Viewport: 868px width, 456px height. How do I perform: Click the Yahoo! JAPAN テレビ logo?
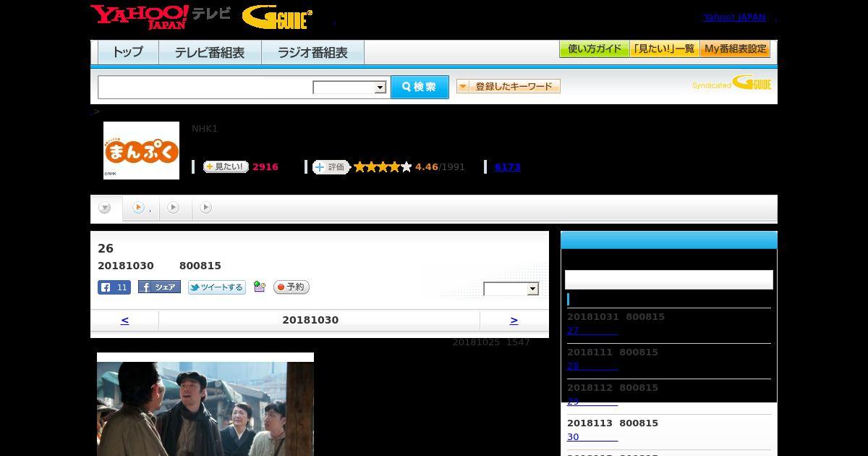pos(161,17)
